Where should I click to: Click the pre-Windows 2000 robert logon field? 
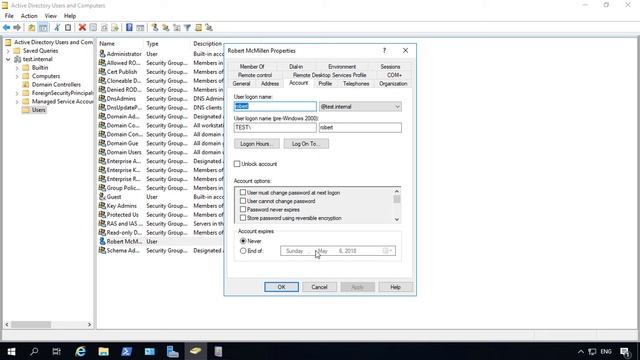tap(360, 128)
